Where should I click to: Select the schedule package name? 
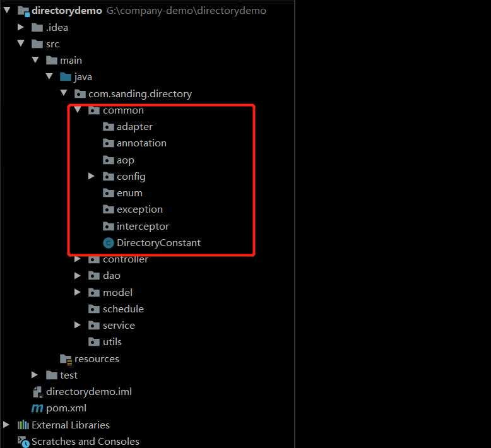[x=123, y=309]
